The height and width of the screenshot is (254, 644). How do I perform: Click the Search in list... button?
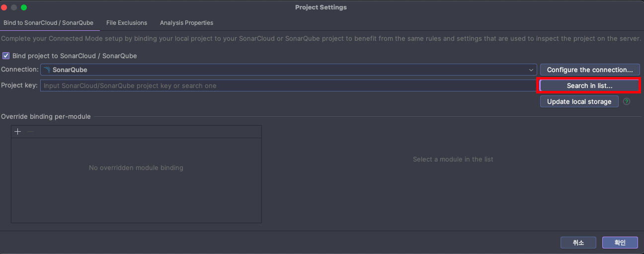(x=590, y=85)
